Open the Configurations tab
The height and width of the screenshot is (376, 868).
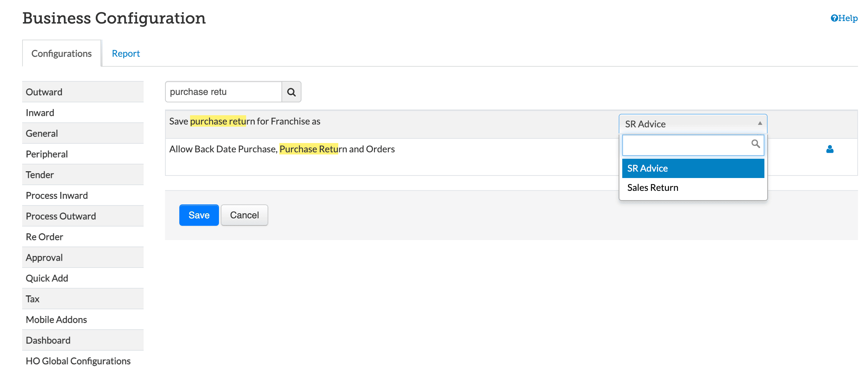(61, 54)
